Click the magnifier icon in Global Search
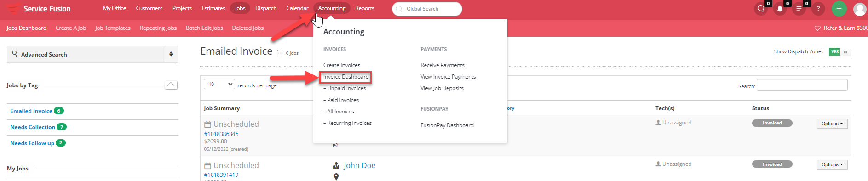The height and width of the screenshot is (181, 868). 399,9
